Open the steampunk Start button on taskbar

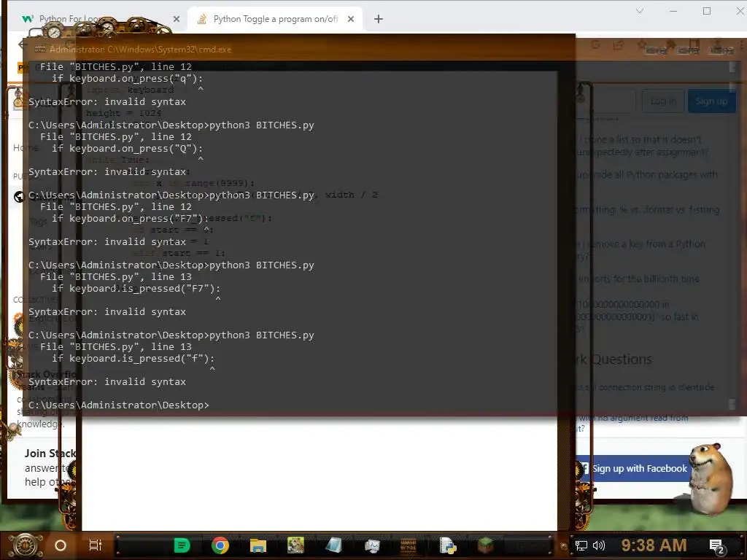click(x=26, y=545)
